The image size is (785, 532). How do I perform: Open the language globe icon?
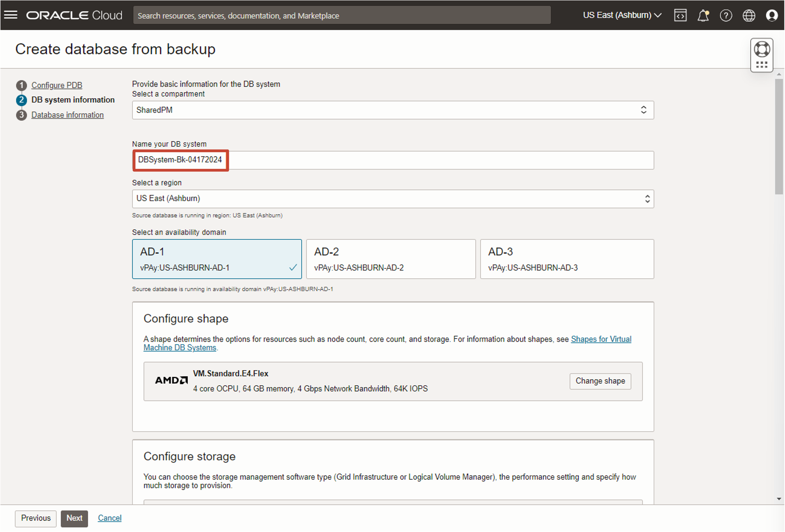pyautogui.click(x=749, y=15)
